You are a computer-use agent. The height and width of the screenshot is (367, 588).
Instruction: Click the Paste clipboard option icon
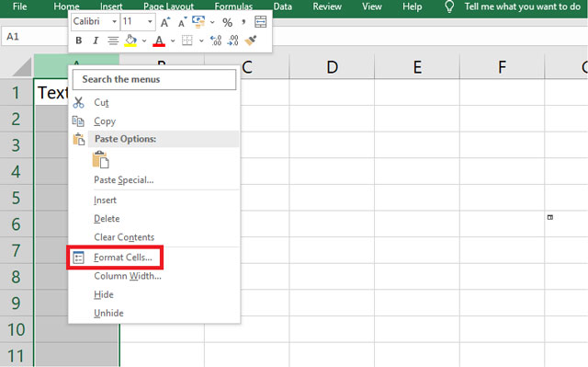100,159
